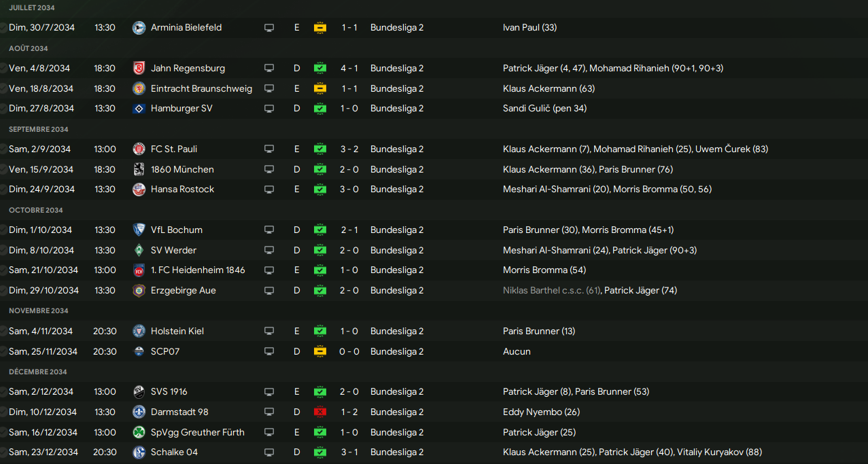Open the 1 - 2 Darmstadt 98 match result
The height and width of the screenshot is (464, 868).
[349, 412]
